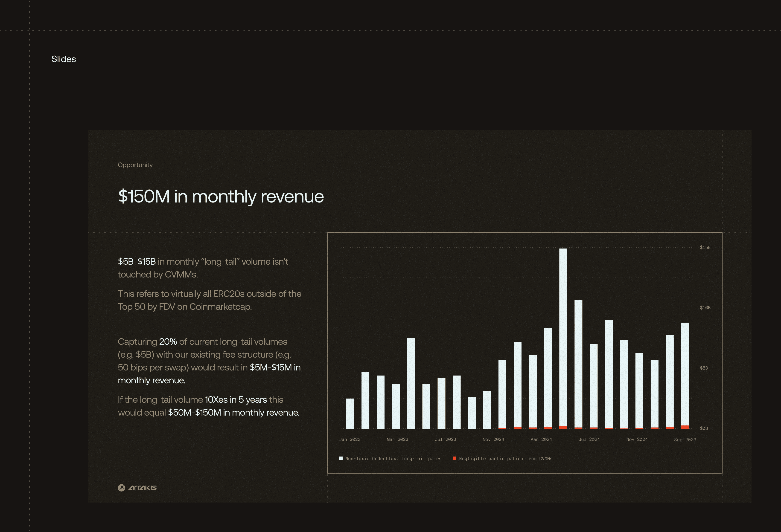Click the Jan 2023 x-axis label

tap(350, 439)
